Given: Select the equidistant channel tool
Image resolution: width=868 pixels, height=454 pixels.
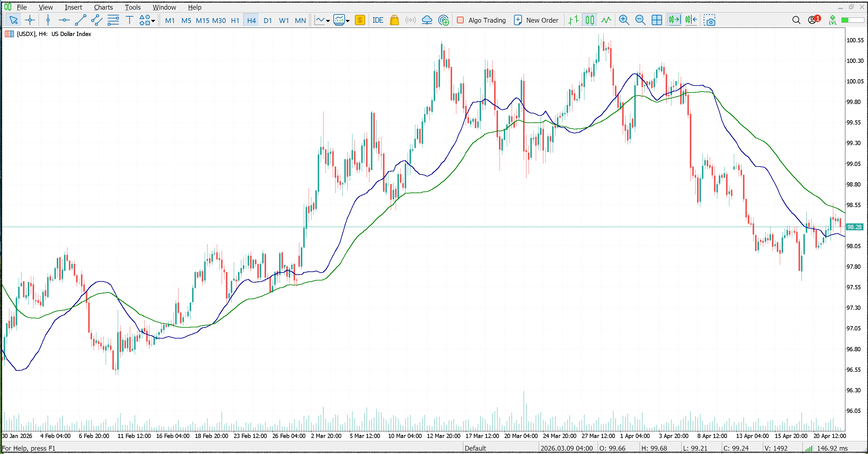Looking at the screenshot, I should click(97, 20).
